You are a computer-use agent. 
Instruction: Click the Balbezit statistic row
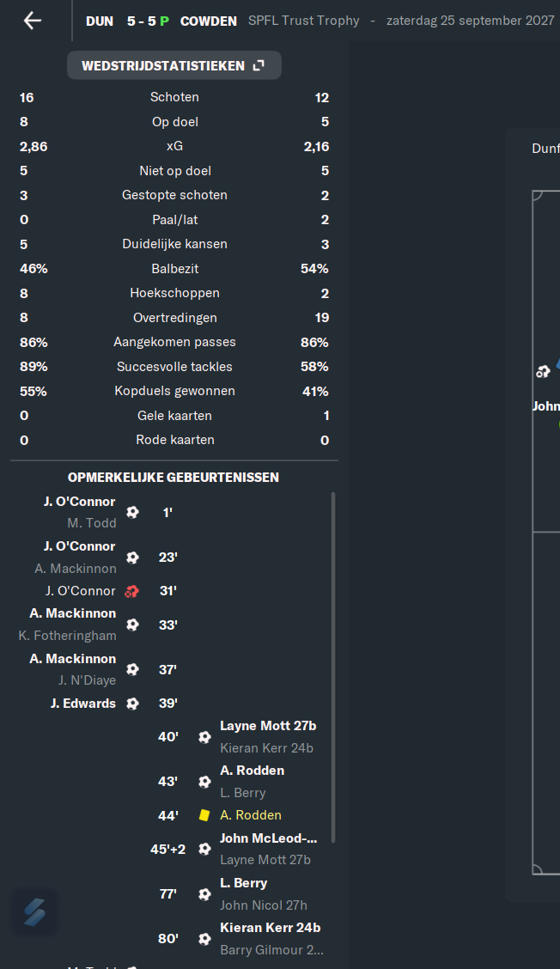[x=174, y=269]
